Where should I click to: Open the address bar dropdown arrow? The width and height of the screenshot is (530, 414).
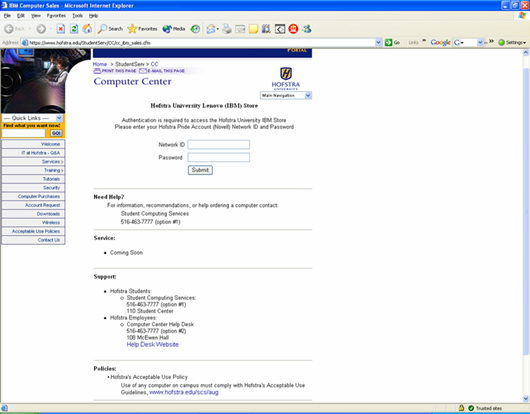[378, 43]
